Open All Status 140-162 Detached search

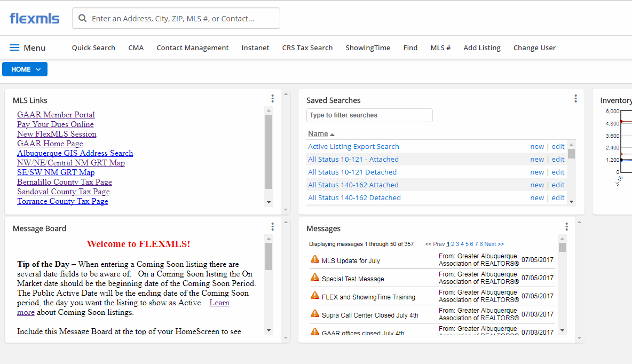(x=354, y=198)
